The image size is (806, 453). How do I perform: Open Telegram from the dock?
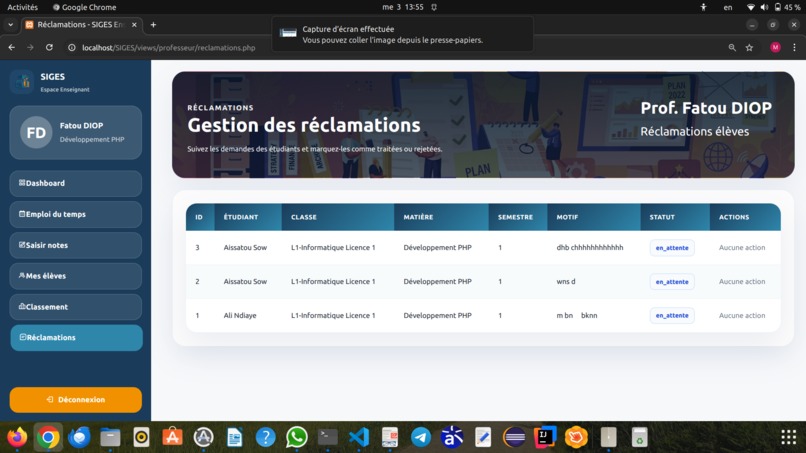pos(421,437)
